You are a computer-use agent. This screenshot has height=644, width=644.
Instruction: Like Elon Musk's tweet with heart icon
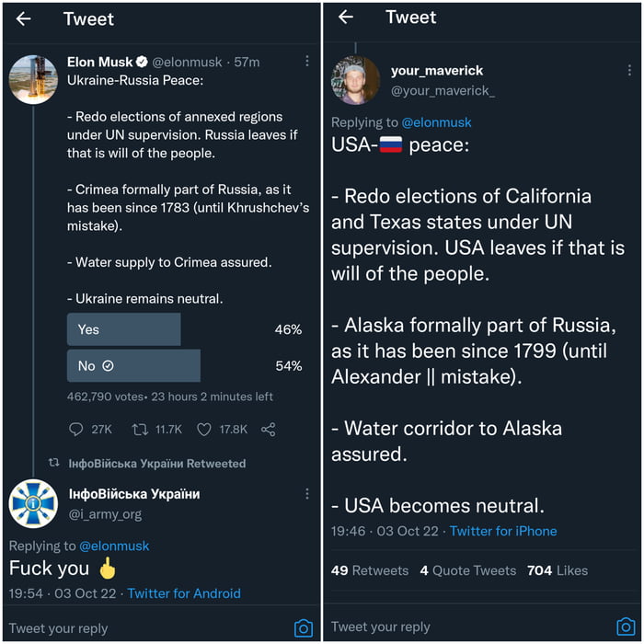(x=204, y=429)
